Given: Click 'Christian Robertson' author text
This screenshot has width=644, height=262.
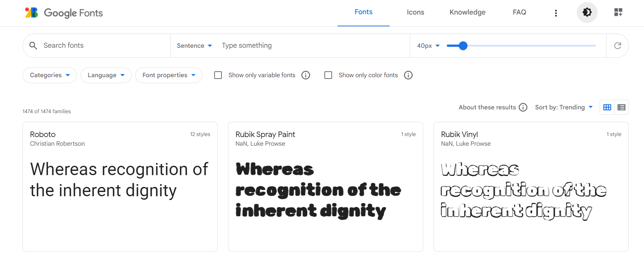Looking at the screenshot, I should pos(57,144).
